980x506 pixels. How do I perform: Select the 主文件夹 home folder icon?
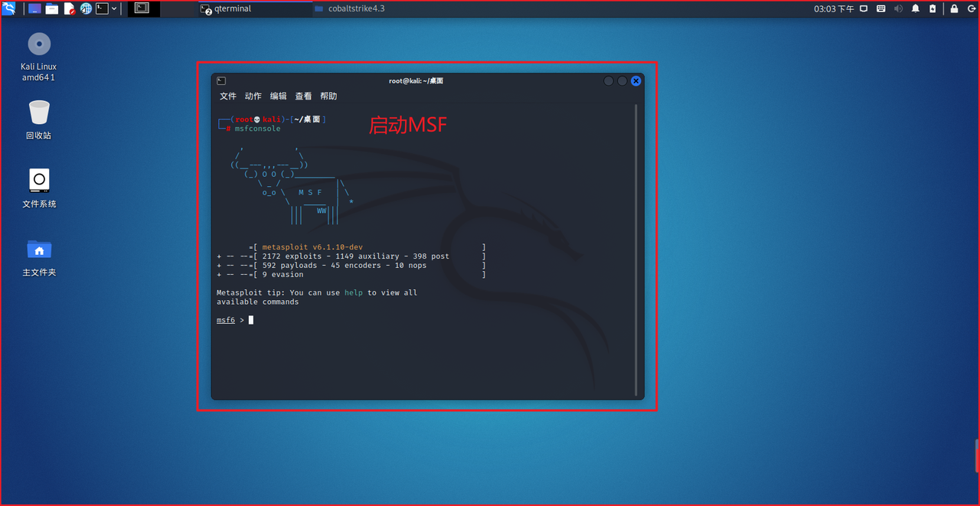39,257
